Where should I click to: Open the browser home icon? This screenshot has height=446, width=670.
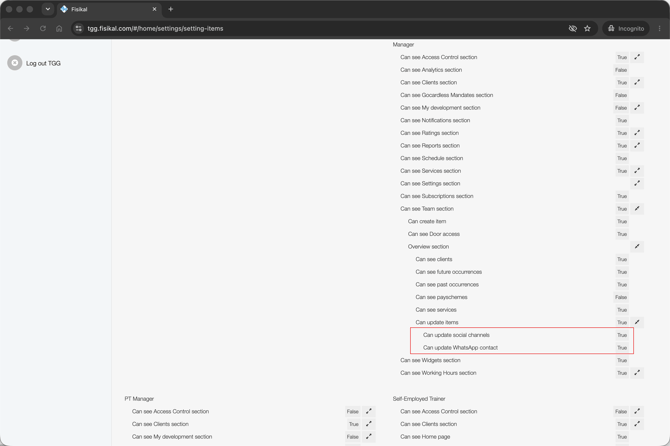pyautogui.click(x=59, y=29)
